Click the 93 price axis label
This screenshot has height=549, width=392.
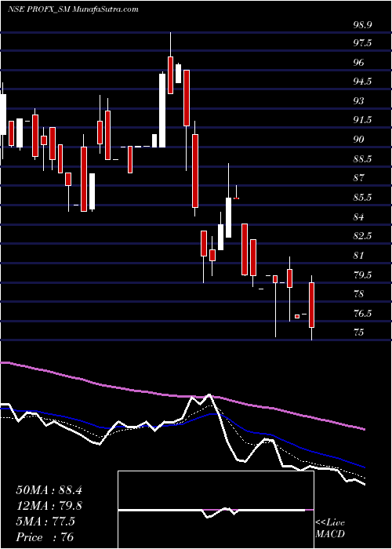pyautogui.click(x=360, y=101)
